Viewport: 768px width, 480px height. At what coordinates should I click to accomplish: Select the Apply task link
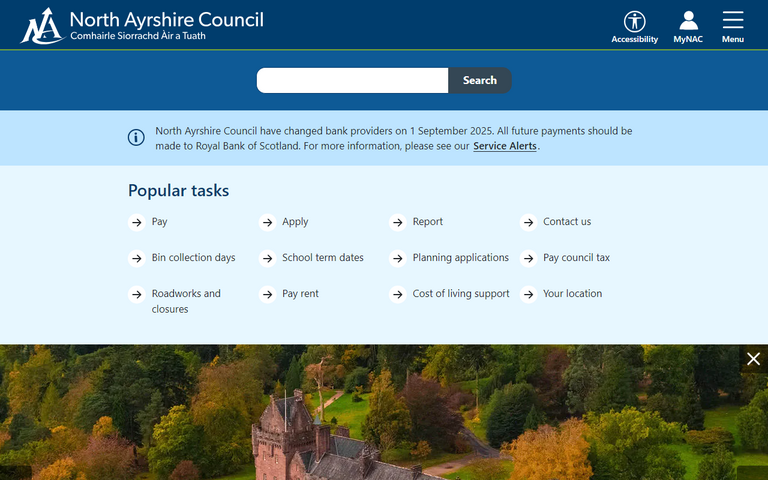(295, 222)
